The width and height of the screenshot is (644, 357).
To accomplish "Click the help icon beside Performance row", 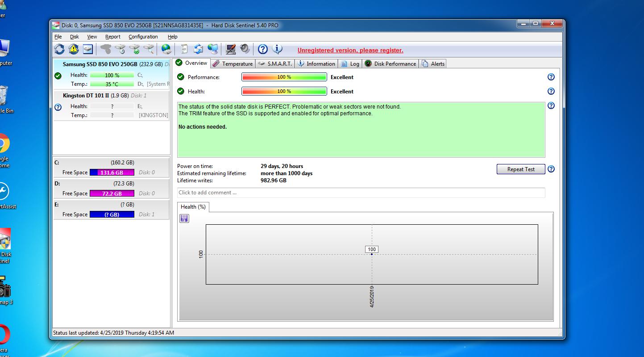I will click(551, 77).
